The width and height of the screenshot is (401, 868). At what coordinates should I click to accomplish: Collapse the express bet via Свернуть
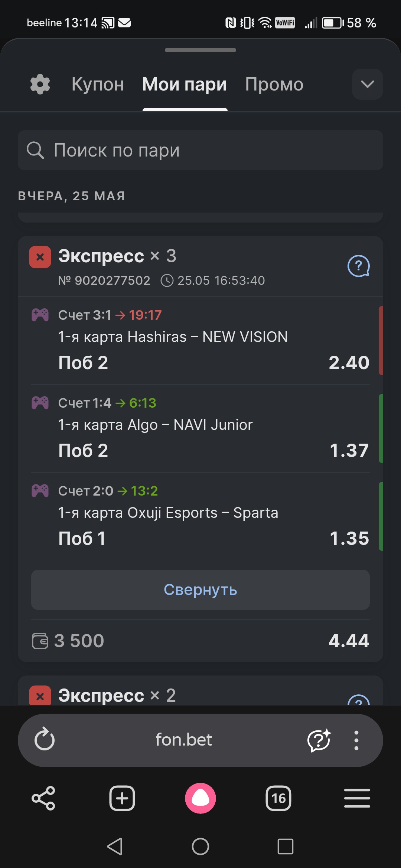click(x=200, y=590)
